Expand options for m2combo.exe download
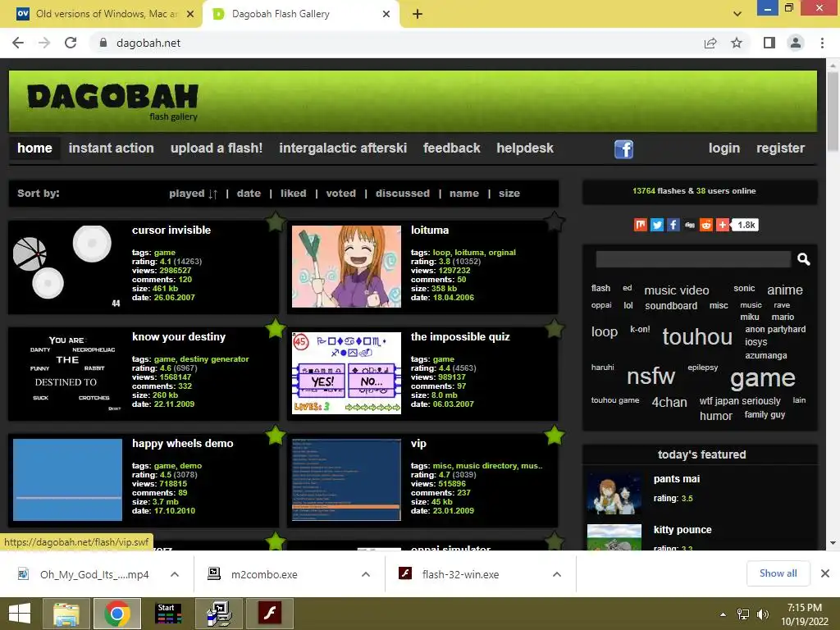This screenshot has width=840, height=630. coord(366,574)
